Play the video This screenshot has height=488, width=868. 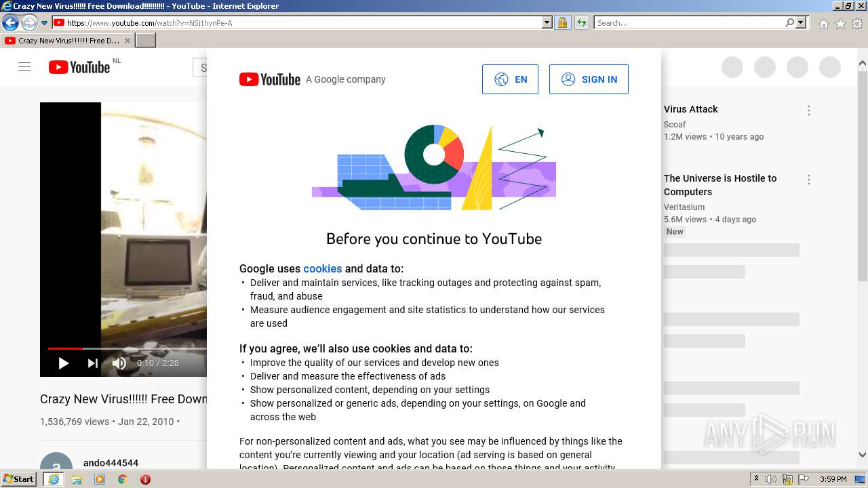point(63,363)
